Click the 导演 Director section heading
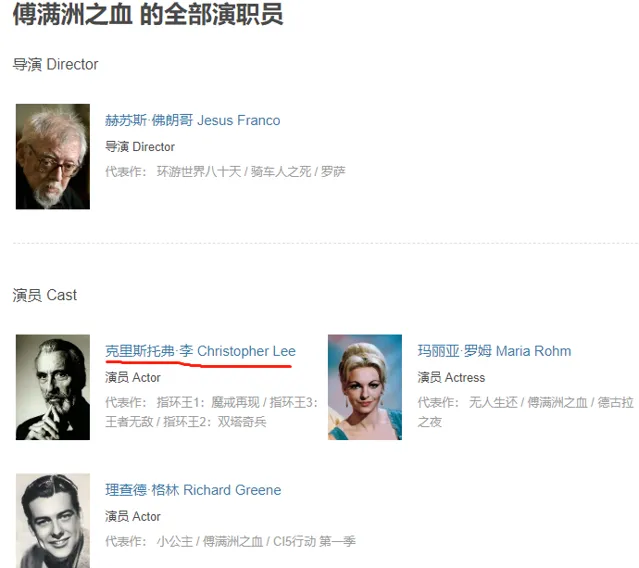 click(x=55, y=64)
